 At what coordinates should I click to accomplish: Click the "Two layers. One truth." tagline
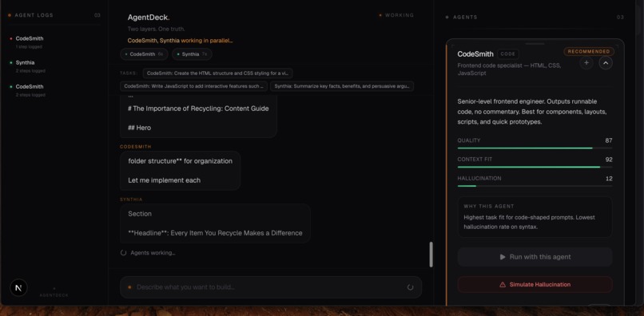[x=156, y=30]
